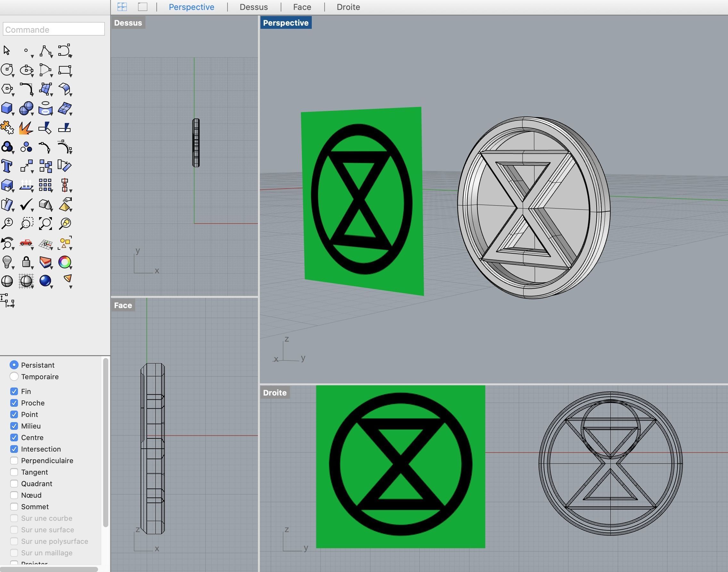Select the Split tool

point(65,127)
